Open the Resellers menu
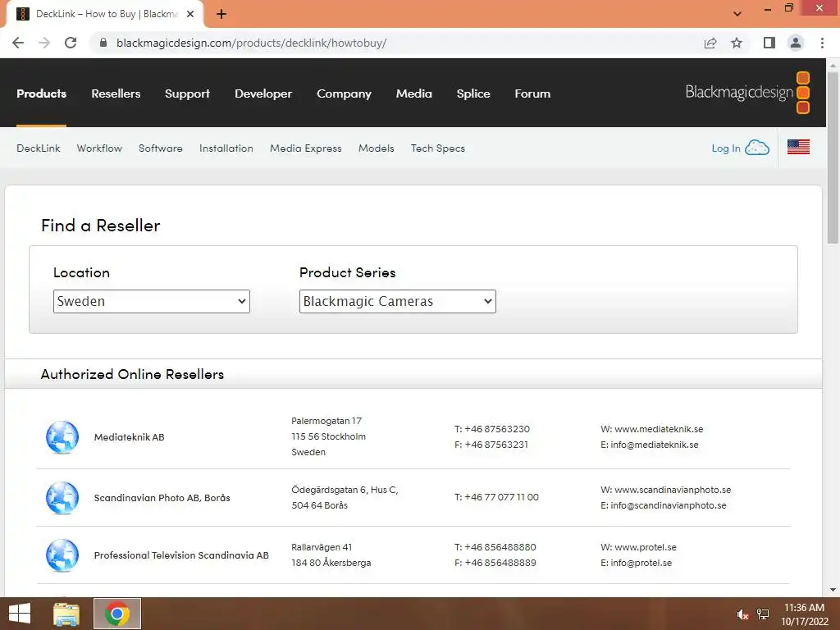The height and width of the screenshot is (630, 840). [116, 94]
